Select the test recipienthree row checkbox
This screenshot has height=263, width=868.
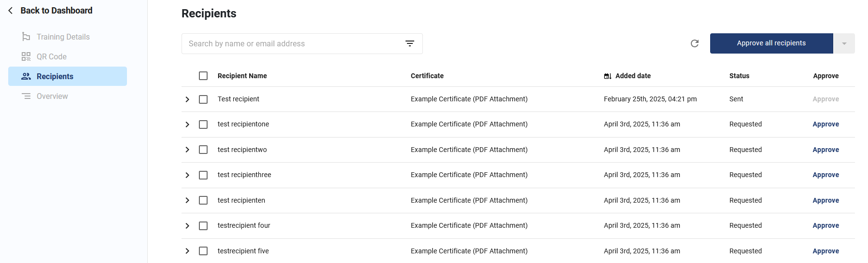(x=203, y=175)
